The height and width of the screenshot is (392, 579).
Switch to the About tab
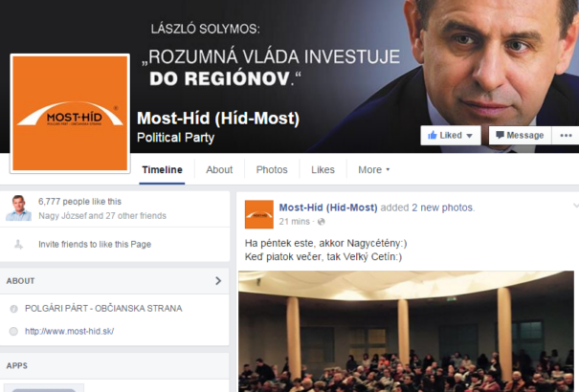[219, 169]
